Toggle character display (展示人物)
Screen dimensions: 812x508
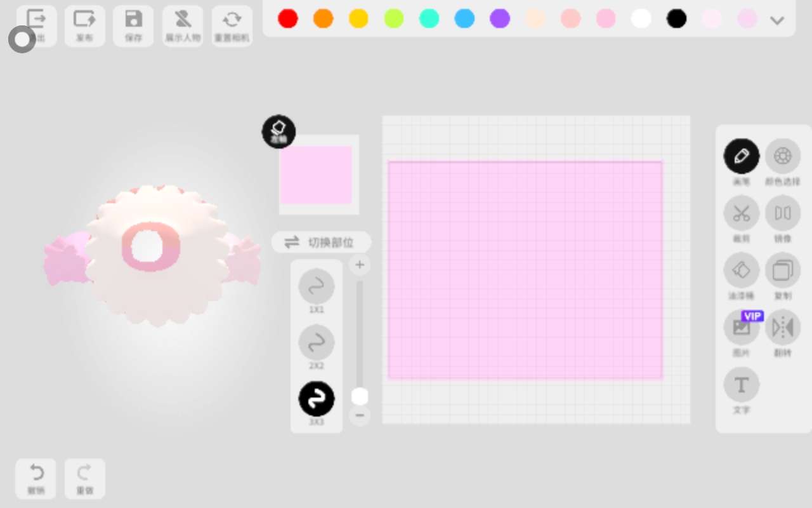click(183, 25)
